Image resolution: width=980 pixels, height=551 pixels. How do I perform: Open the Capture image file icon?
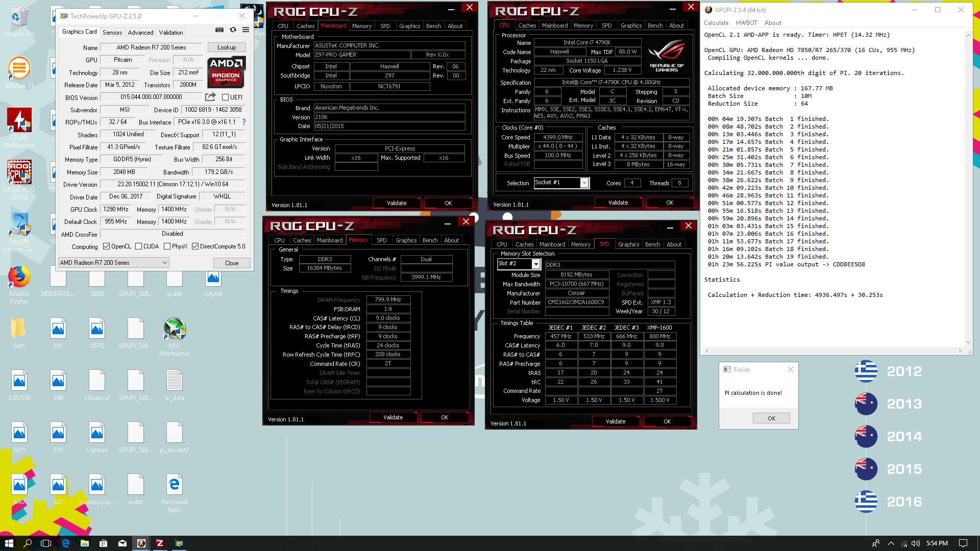point(96,437)
